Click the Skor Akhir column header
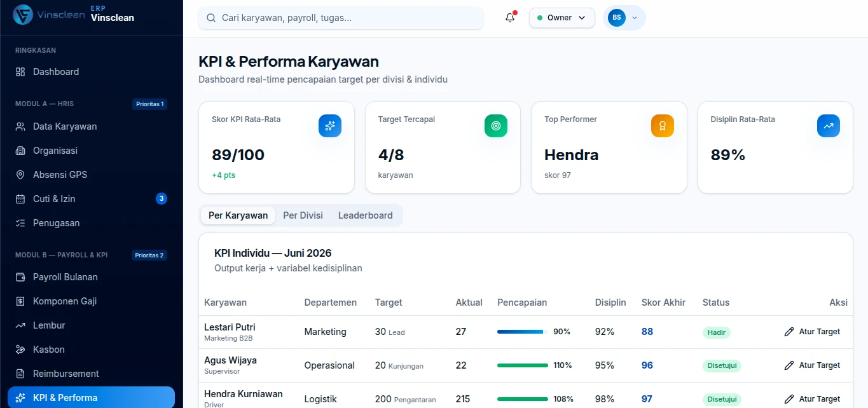Viewport: 868px width, 408px height. point(663,303)
